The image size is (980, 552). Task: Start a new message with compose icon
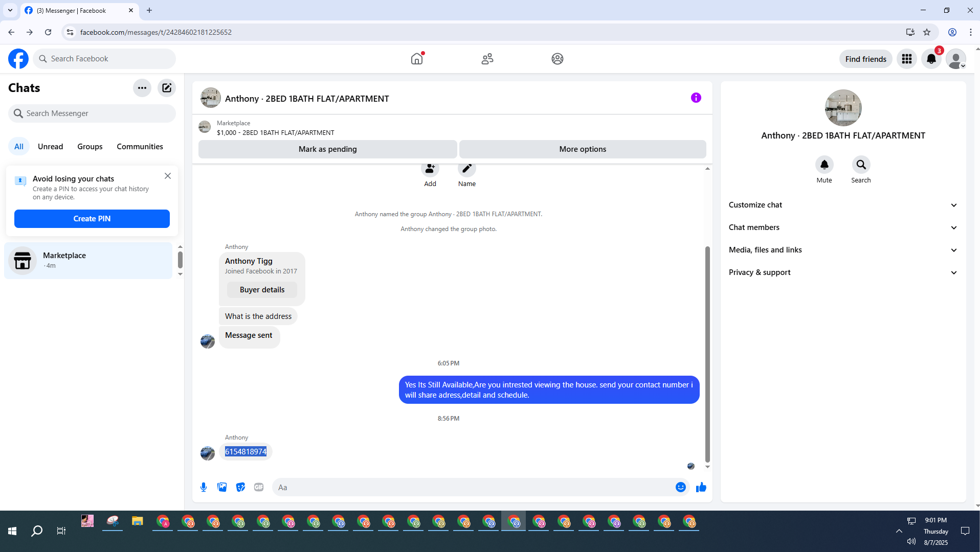[167, 88]
